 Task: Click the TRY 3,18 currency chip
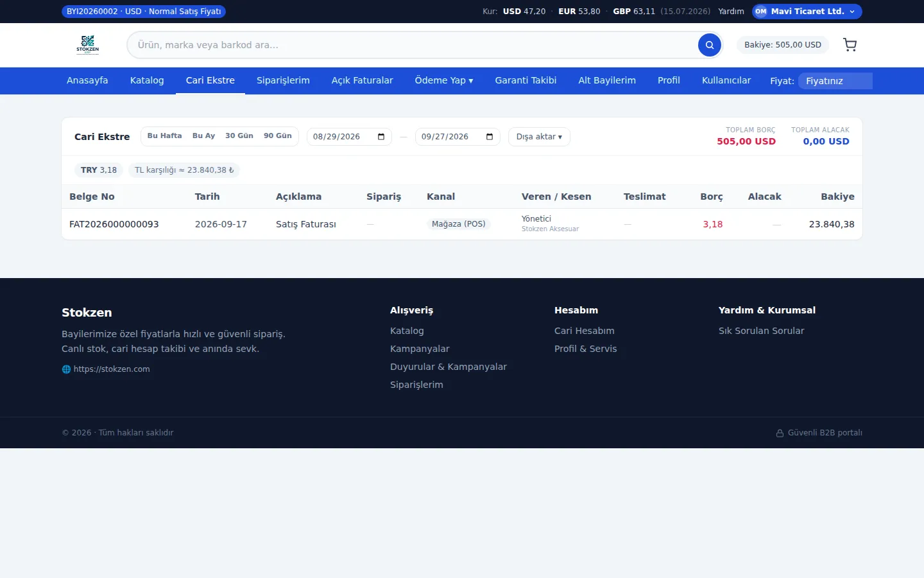(99, 170)
